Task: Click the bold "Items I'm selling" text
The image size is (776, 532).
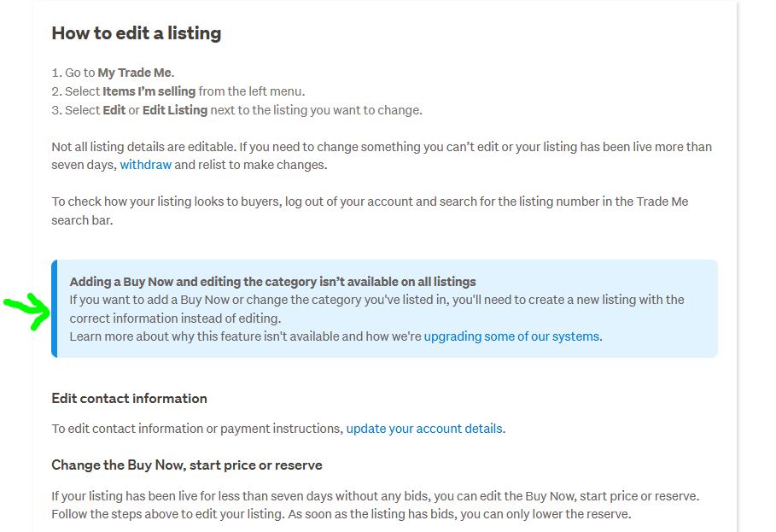Action: click(149, 91)
